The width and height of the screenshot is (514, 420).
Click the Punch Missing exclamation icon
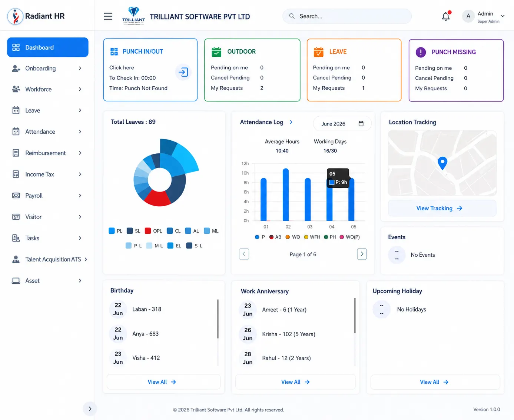point(421,52)
